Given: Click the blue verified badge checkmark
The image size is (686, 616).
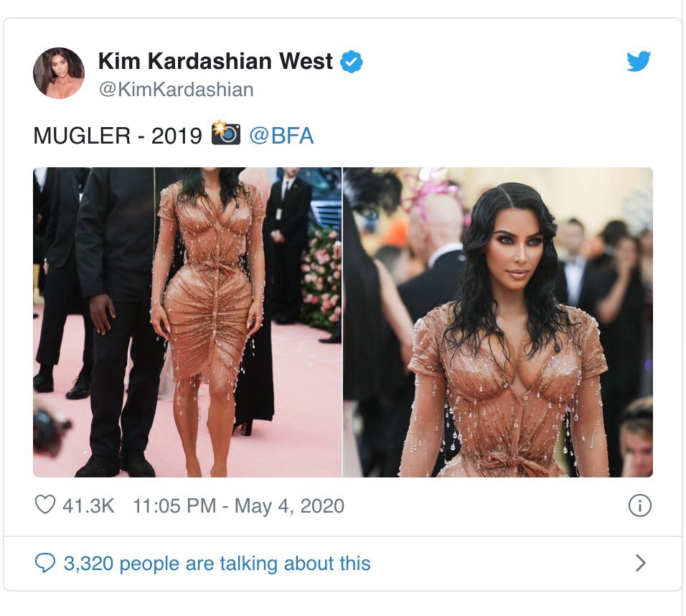Looking at the screenshot, I should tap(352, 61).
